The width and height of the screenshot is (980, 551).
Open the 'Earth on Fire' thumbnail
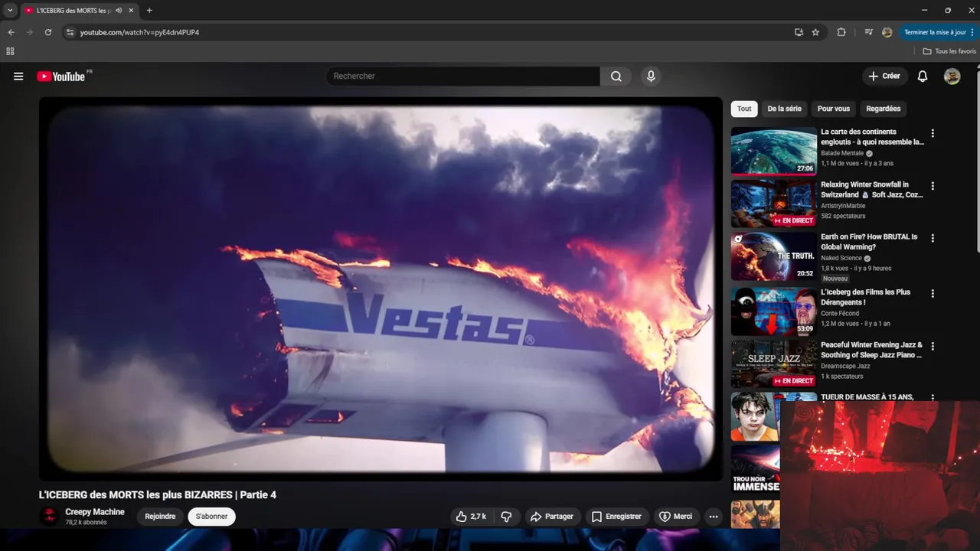774,256
